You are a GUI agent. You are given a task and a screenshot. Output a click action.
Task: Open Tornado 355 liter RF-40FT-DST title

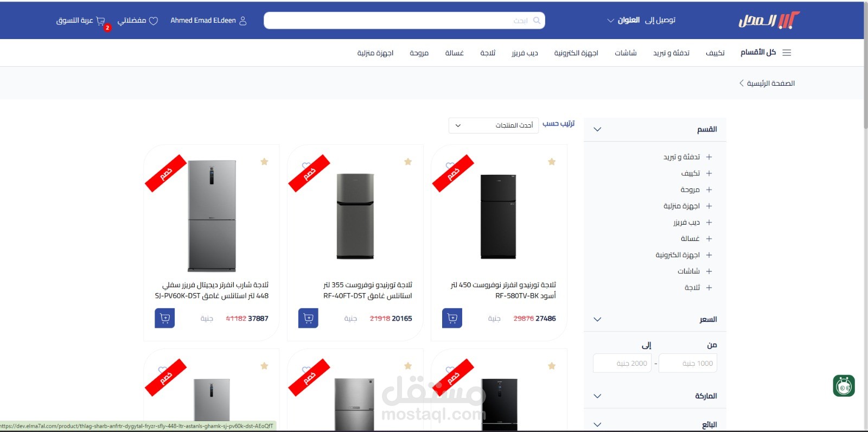367,290
